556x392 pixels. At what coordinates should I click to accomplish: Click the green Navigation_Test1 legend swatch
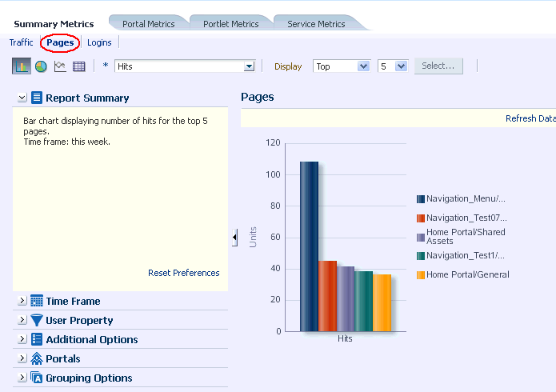(421, 256)
